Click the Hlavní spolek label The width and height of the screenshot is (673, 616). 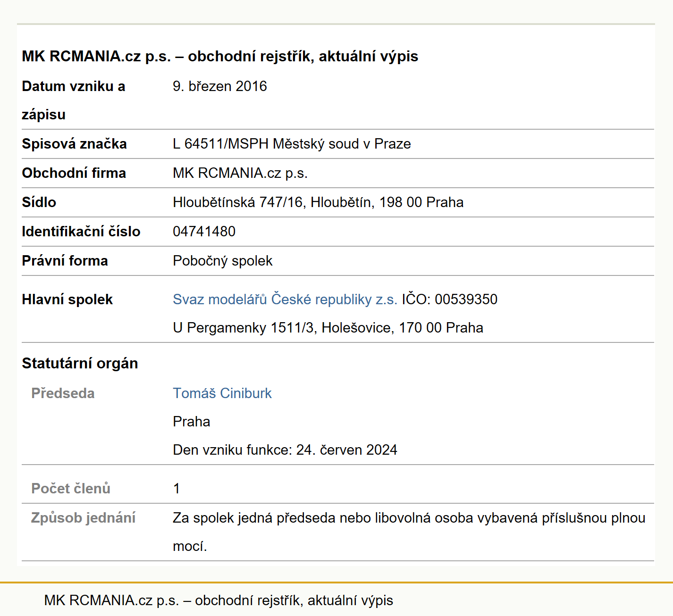click(67, 300)
